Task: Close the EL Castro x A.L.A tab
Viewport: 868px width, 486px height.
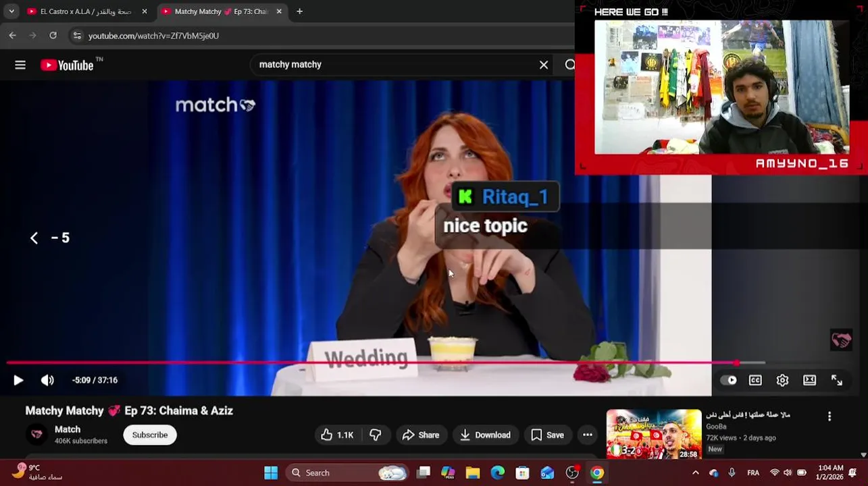Action: [144, 11]
